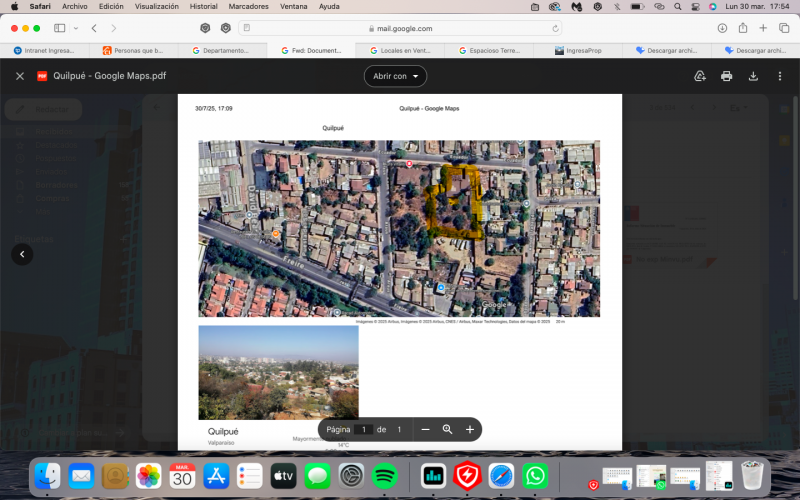This screenshot has height=500, width=800.
Task: Click the hillside photo thumbnail of Quilpué
Action: (x=278, y=372)
